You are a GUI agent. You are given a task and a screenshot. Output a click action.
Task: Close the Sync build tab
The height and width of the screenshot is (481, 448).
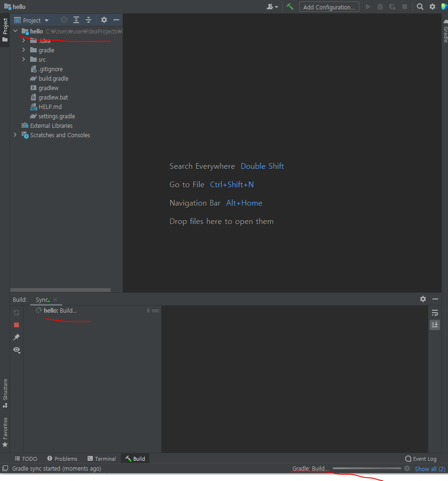pyautogui.click(x=55, y=300)
